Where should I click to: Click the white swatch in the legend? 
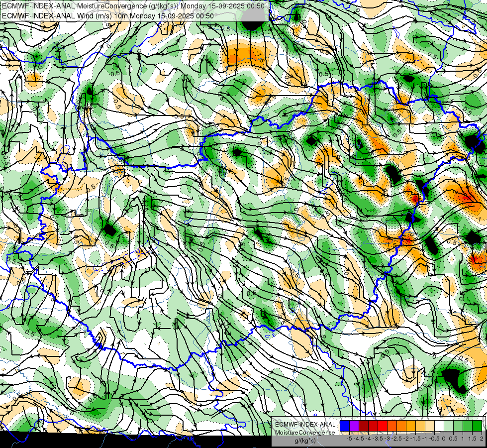439,426
